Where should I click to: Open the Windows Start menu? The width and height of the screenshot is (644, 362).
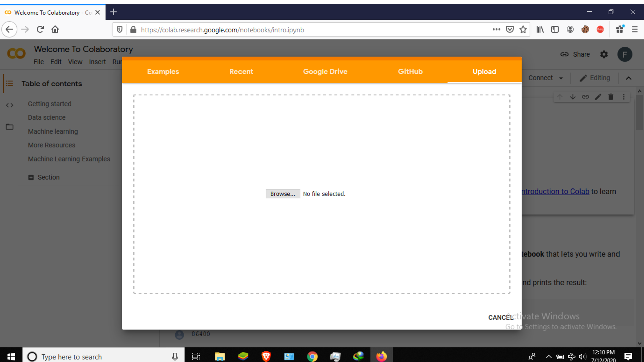(x=11, y=356)
